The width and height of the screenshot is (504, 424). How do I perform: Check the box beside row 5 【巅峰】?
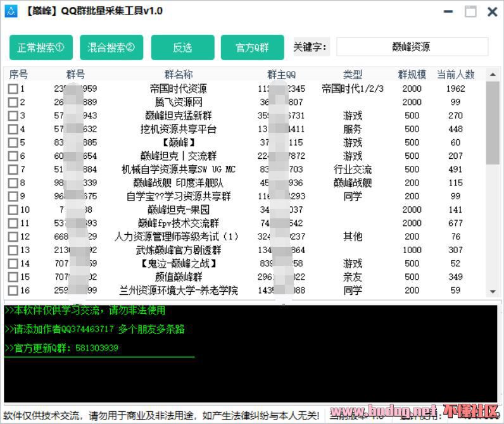click(13, 143)
